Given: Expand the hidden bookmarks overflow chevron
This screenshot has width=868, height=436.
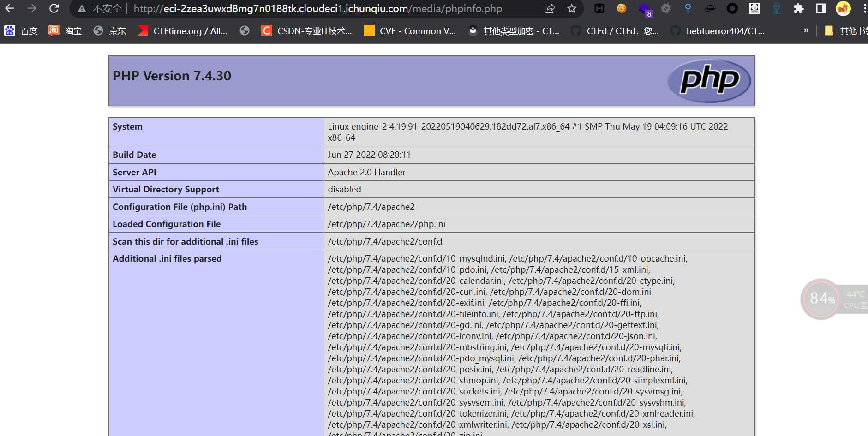Looking at the screenshot, I should coord(806,30).
